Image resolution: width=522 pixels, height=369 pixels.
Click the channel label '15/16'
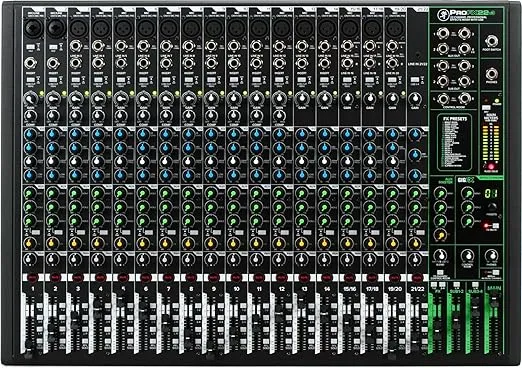point(349,289)
